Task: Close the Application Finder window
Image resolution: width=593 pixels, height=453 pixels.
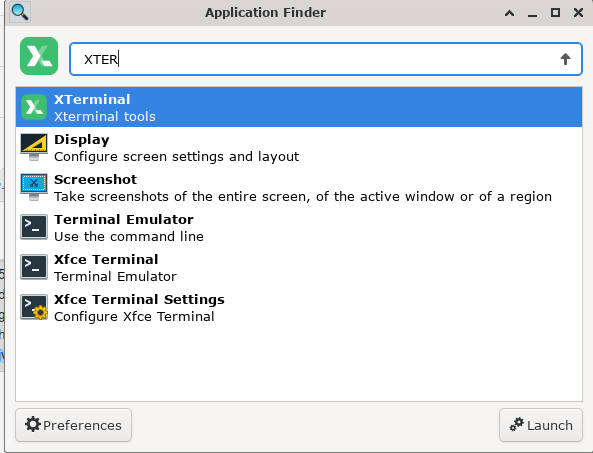Action: pyautogui.click(x=578, y=13)
